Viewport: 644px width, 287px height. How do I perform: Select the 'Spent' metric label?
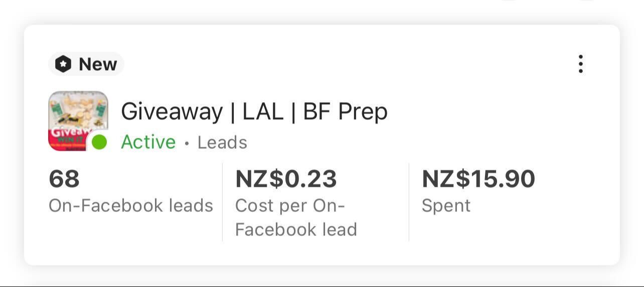coord(446,205)
